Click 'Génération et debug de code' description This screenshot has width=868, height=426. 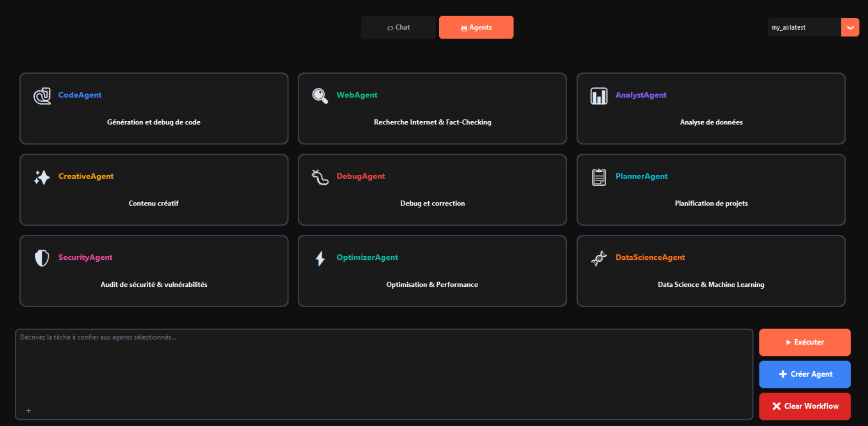tap(153, 122)
